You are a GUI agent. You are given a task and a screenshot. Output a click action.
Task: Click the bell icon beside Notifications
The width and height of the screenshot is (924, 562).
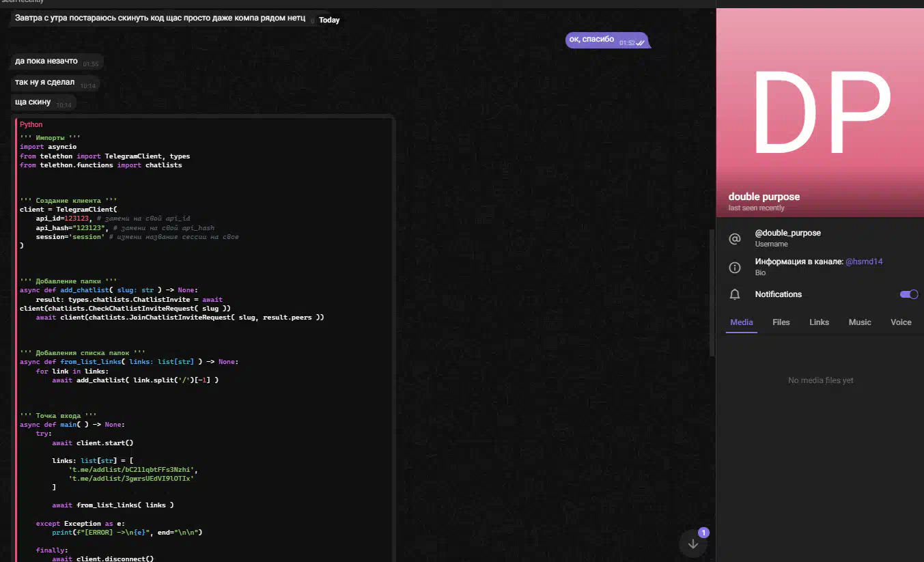[735, 294]
